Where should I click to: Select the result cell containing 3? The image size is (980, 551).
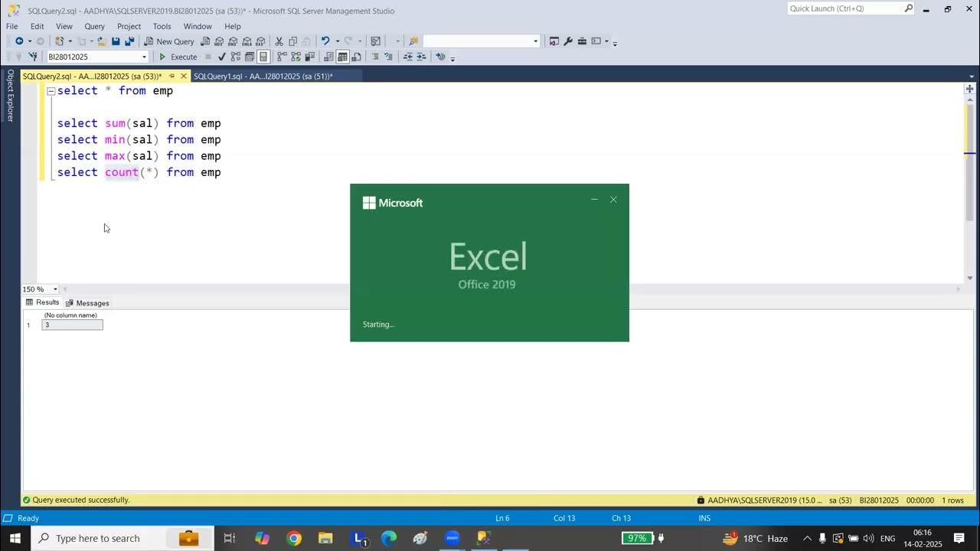72,325
